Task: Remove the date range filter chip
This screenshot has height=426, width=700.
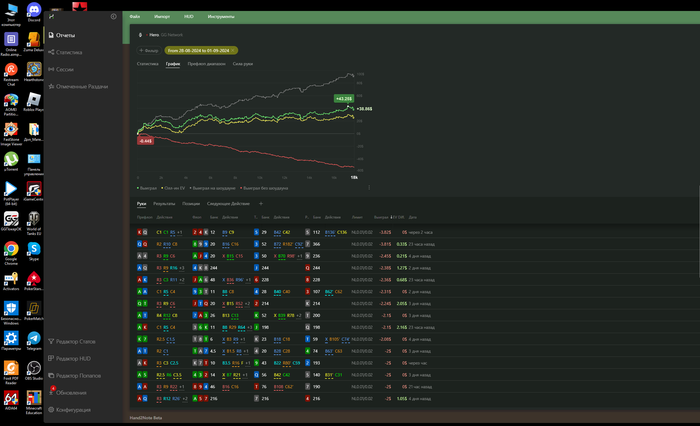Action: coord(233,50)
